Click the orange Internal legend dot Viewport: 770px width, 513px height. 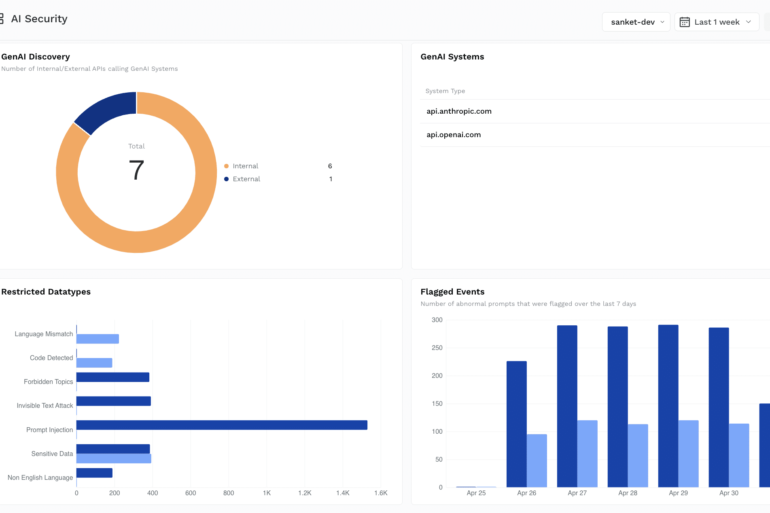[x=226, y=166]
